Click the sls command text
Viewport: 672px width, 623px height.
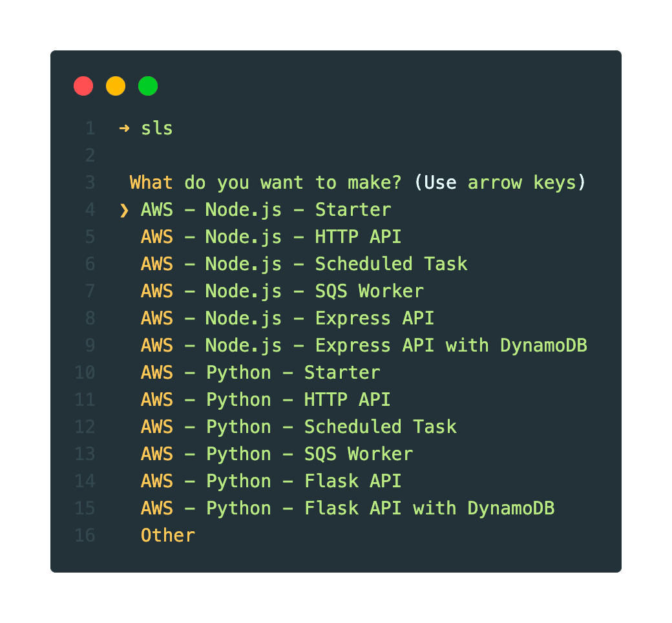157,128
